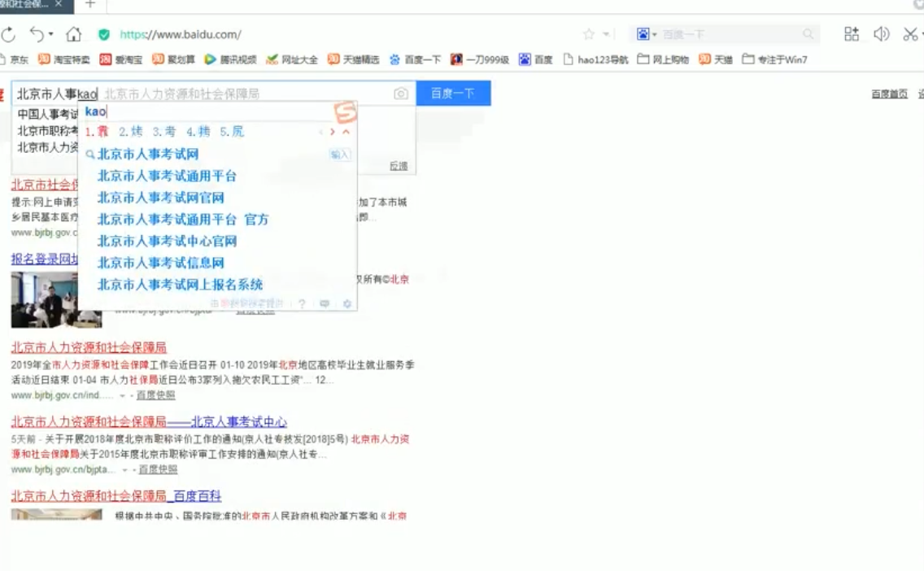Toggle the browser sound speaker icon

tap(881, 33)
